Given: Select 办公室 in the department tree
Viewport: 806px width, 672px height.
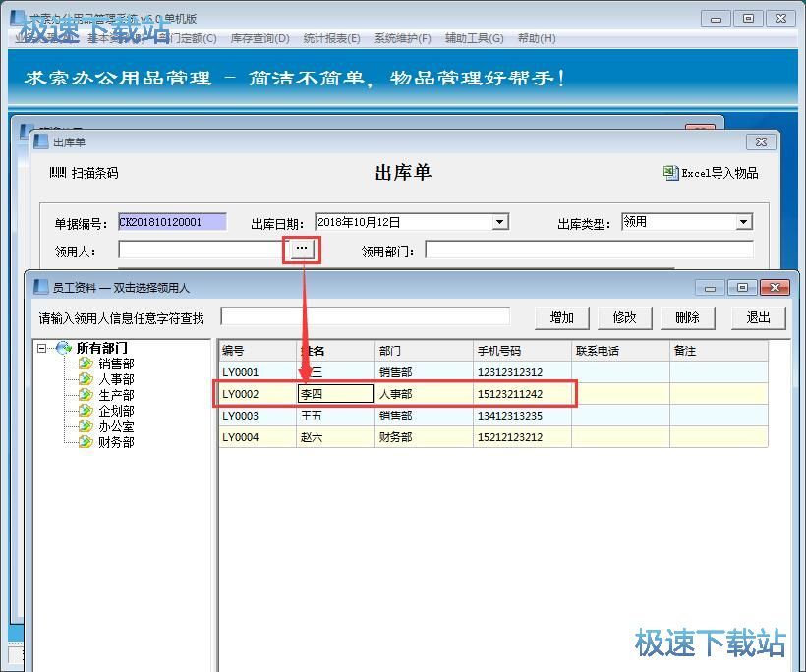Looking at the screenshot, I should point(116,426).
